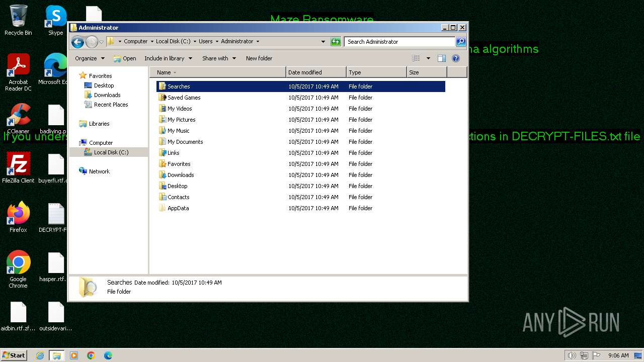Change your view icon button
The width and height of the screenshot is (644, 362).
pos(416,58)
